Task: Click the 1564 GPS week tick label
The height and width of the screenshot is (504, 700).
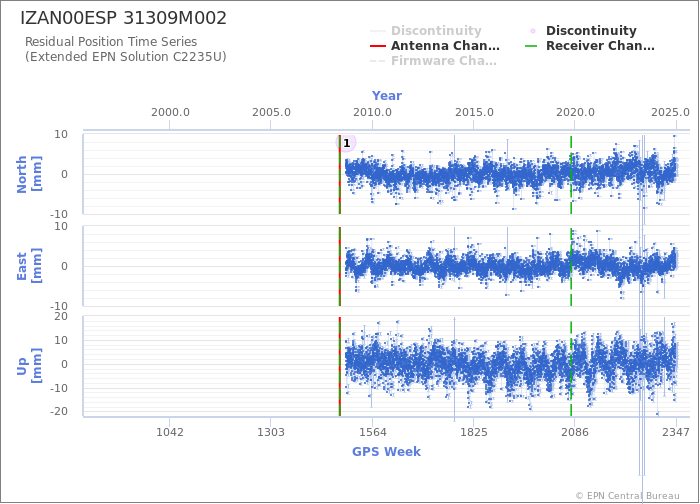Action: coord(373,432)
